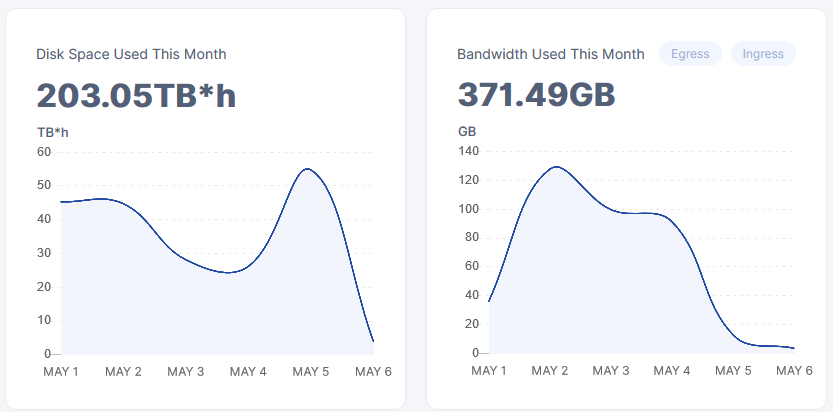The height and width of the screenshot is (412, 833).
Task: Click the disk space line peak near May 5
Action: [x=307, y=169]
